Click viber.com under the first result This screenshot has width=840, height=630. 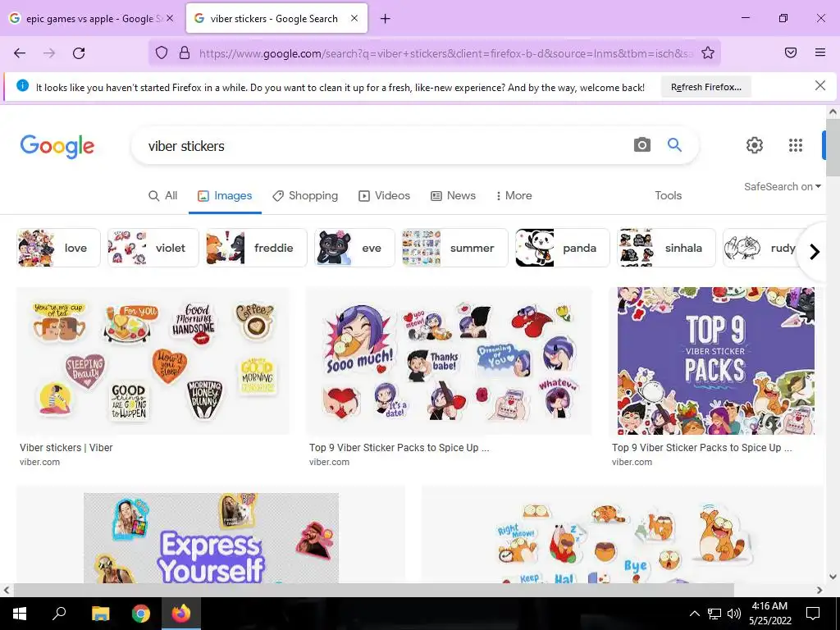[39, 462]
